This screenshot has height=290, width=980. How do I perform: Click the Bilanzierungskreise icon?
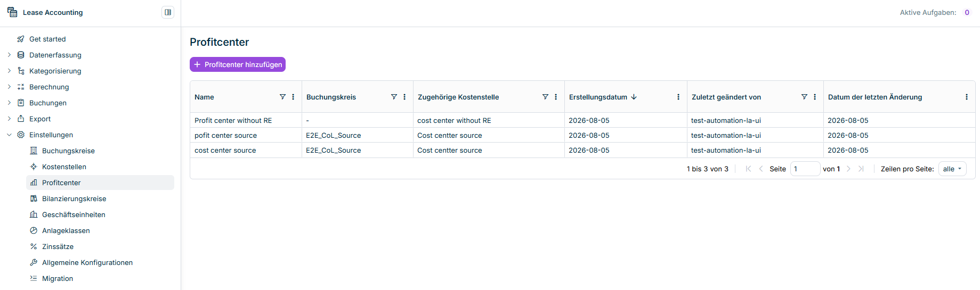tap(34, 198)
